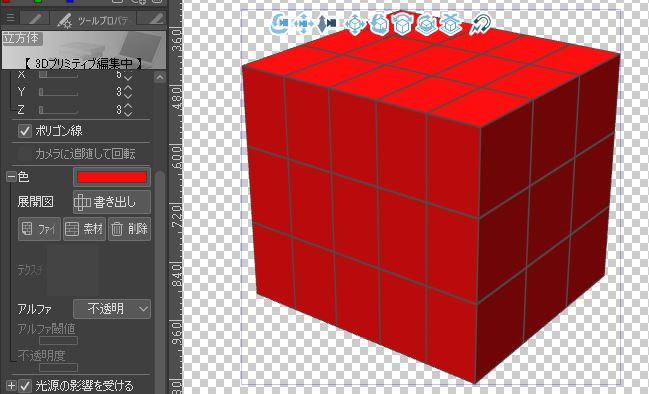
Task: Open the tool property panel hamburger menu
Action: pos(10,18)
